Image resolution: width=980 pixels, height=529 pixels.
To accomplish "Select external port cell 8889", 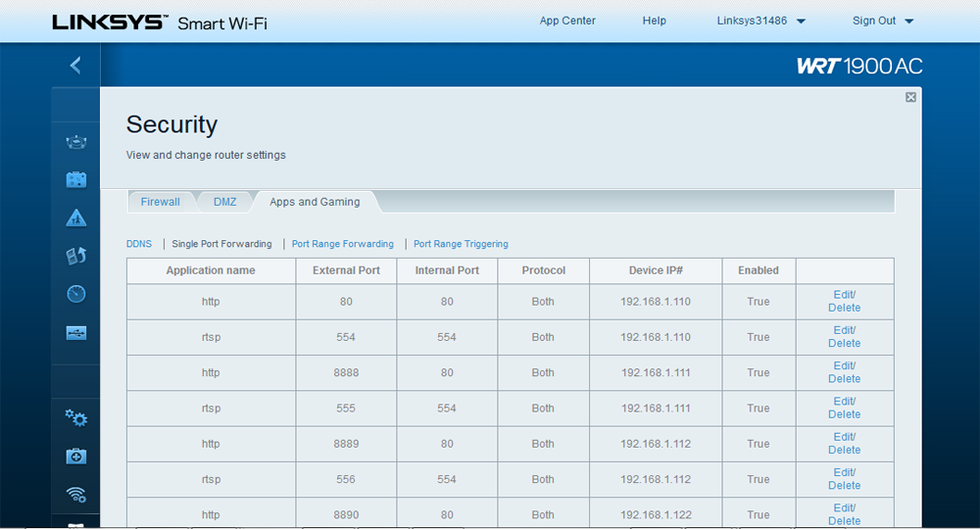I will pos(346,444).
